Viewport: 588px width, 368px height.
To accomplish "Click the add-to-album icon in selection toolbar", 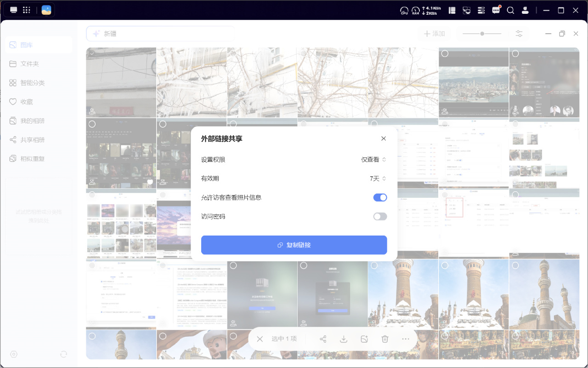I will coord(364,339).
